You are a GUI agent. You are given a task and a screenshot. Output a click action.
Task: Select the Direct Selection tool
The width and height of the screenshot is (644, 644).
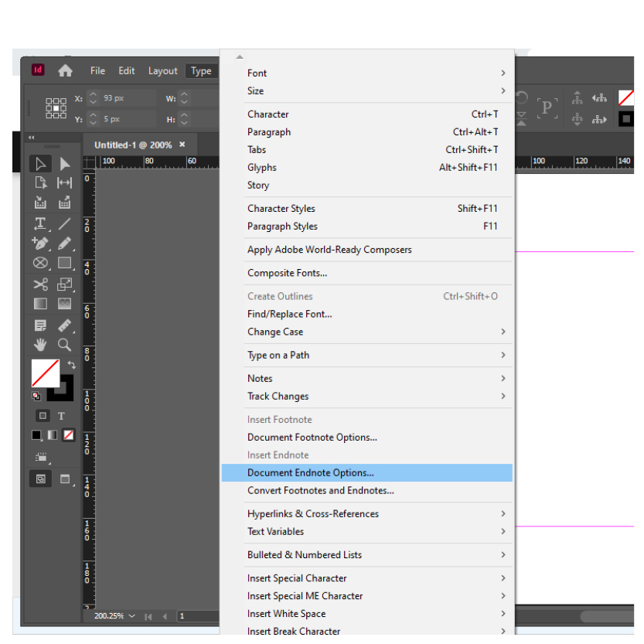point(64,164)
